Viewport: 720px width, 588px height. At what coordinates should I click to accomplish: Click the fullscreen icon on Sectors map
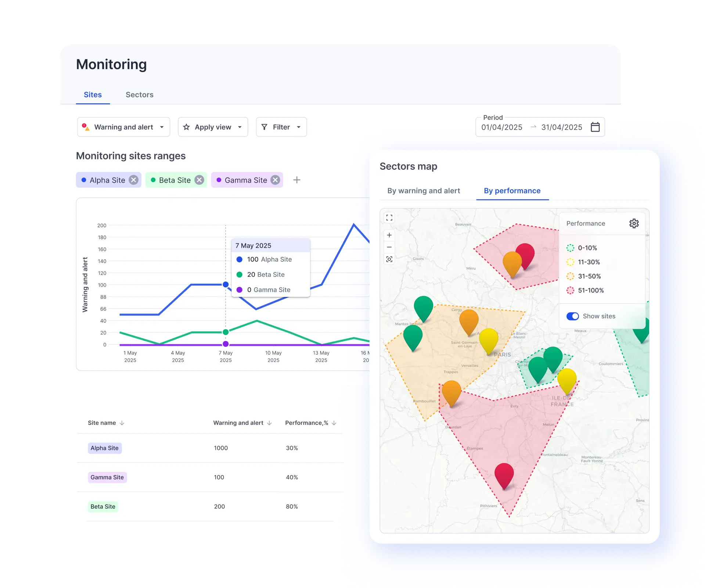pyautogui.click(x=389, y=218)
